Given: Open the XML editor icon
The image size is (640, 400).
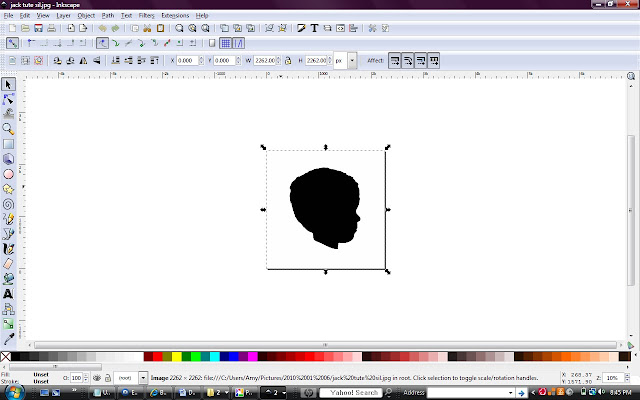Looking at the screenshot, I should 340,28.
